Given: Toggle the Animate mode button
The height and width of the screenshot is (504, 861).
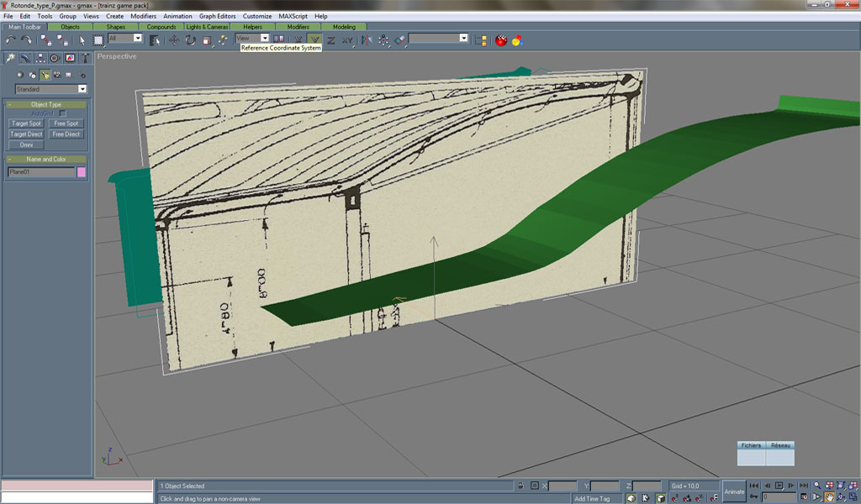Looking at the screenshot, I should 733,491.
